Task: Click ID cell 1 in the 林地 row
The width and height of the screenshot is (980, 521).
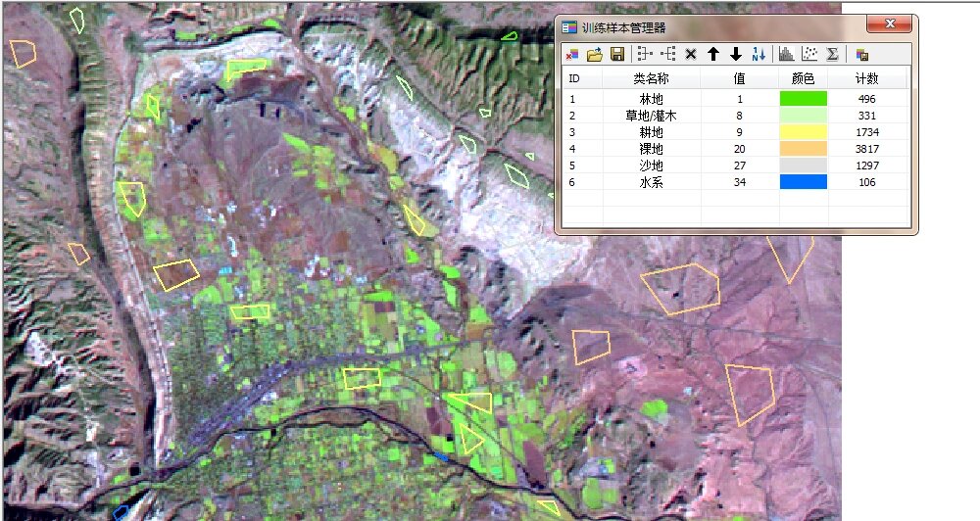Action: tap(572, 99)
